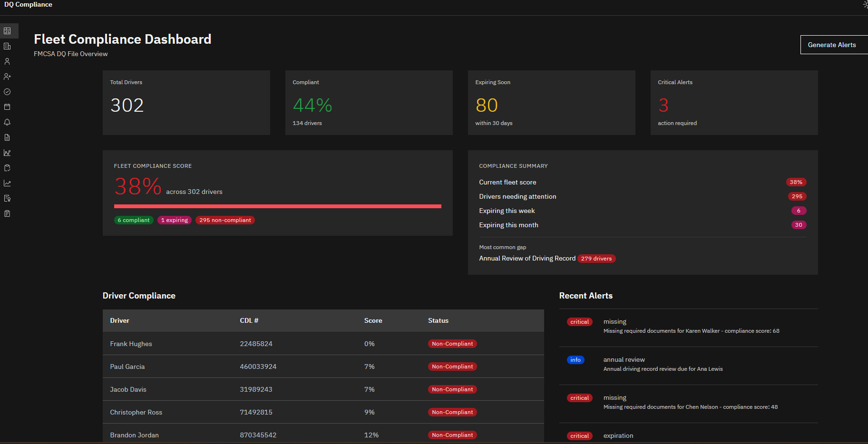The image size is (868, 444).
Task: Click Brandon Jordan's CDL number 870345542
Action: click(258, 435)
